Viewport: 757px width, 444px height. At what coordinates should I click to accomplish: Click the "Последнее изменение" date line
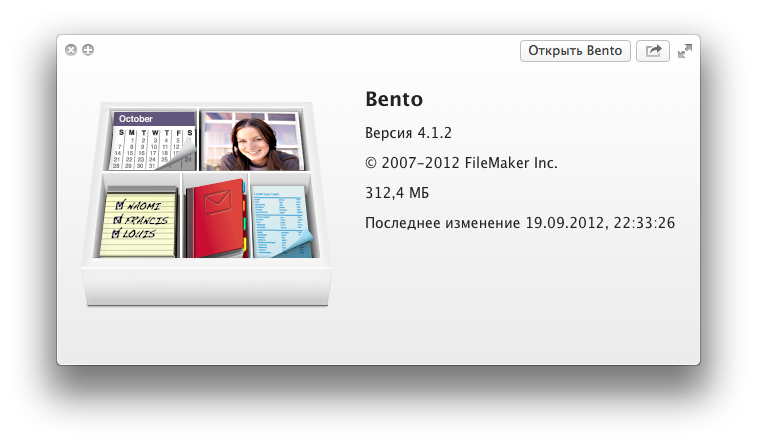520,222
